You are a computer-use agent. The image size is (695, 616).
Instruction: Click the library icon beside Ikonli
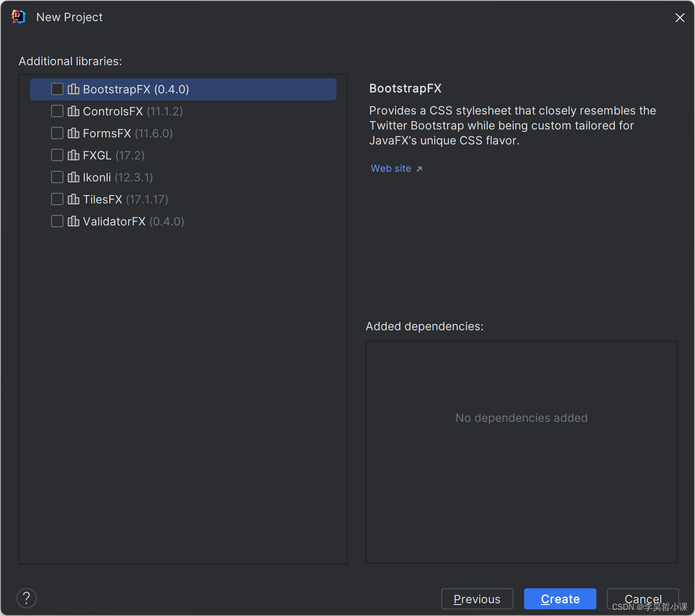[x=74, y=177]
